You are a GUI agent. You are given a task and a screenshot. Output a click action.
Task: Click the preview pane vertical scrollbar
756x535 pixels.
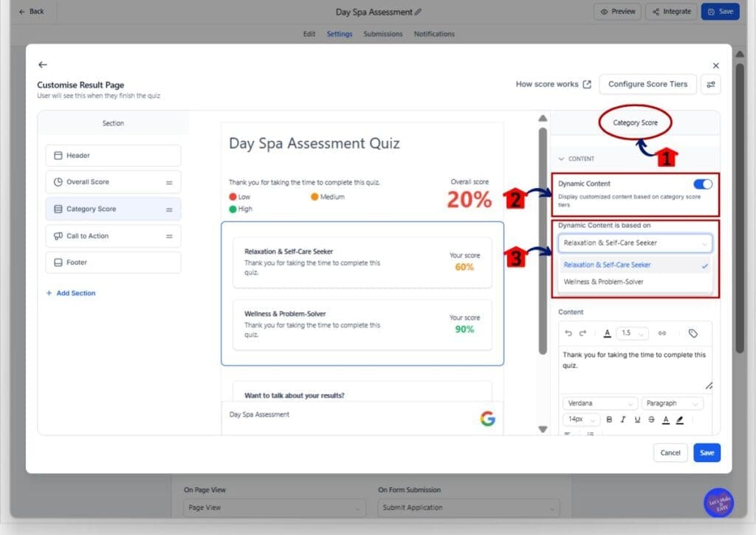click(x=543, y=241)
